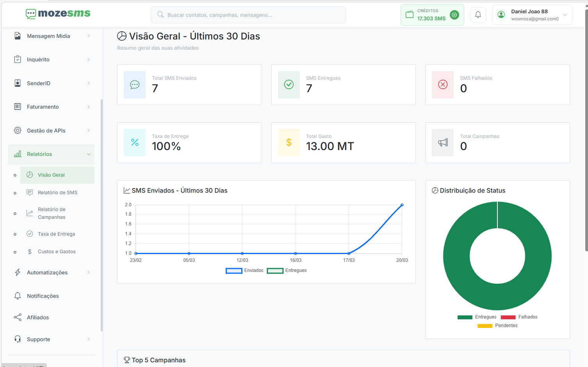Click the notification bell icon in header
This screenshot has width=588, height=367.
pyautogui.click(x=478, y=15)
